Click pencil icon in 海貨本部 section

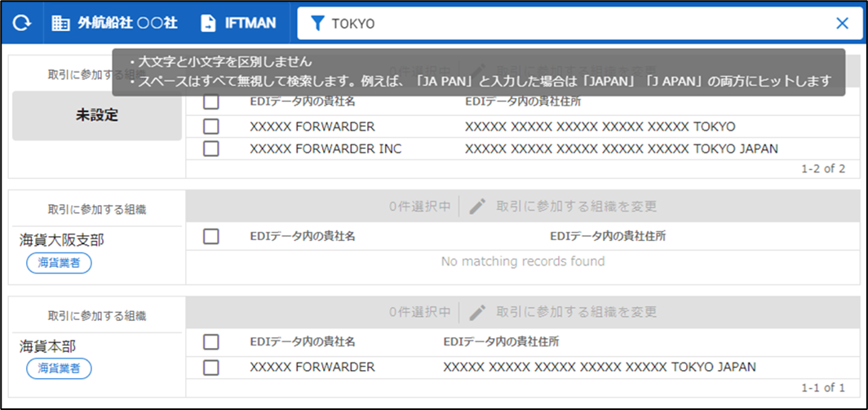click(x=478, y=312)
